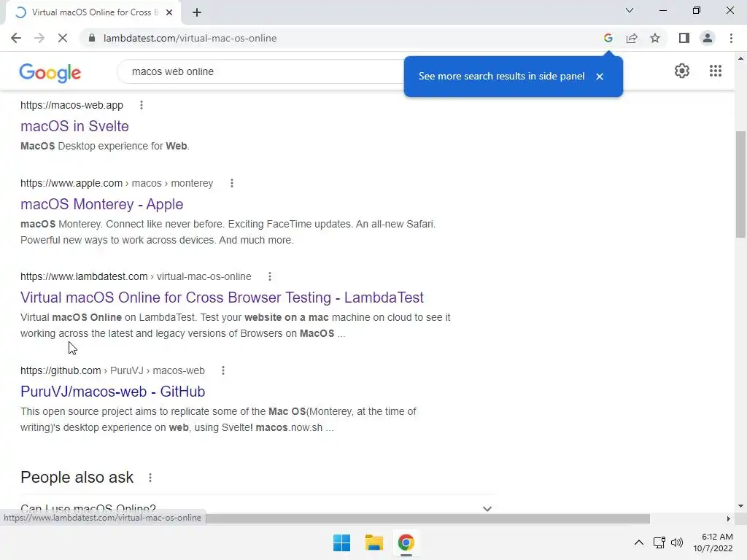Dismiss the side panel tooltip

tap(600, 76)
